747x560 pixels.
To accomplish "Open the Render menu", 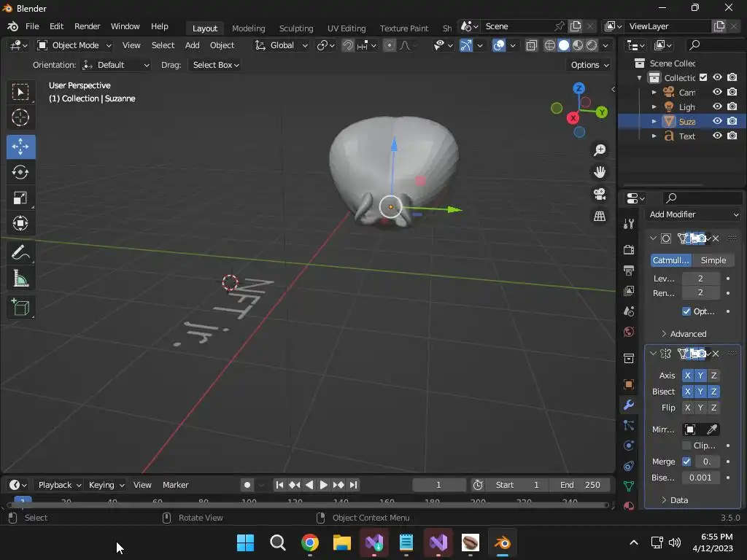I will coord(88,26).
